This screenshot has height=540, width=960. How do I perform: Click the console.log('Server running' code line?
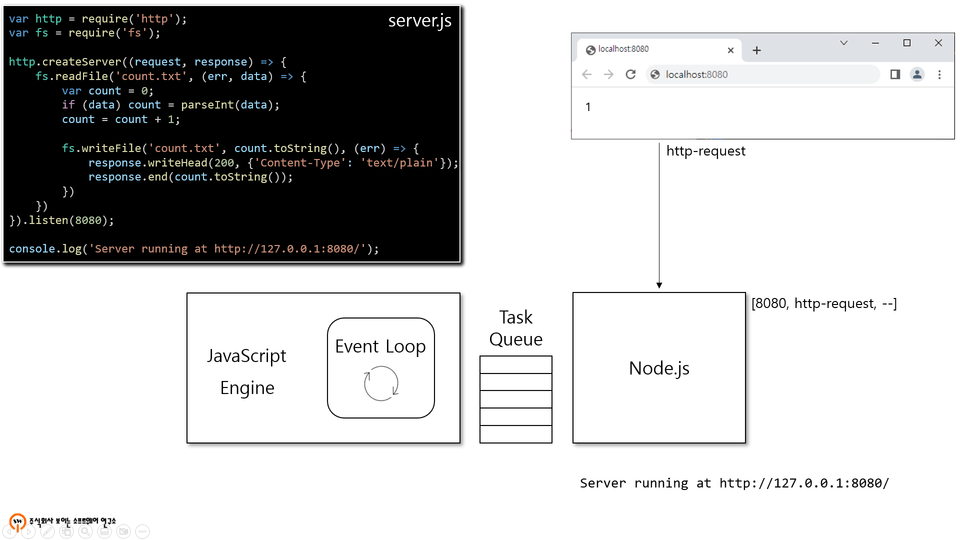point(194,249)
